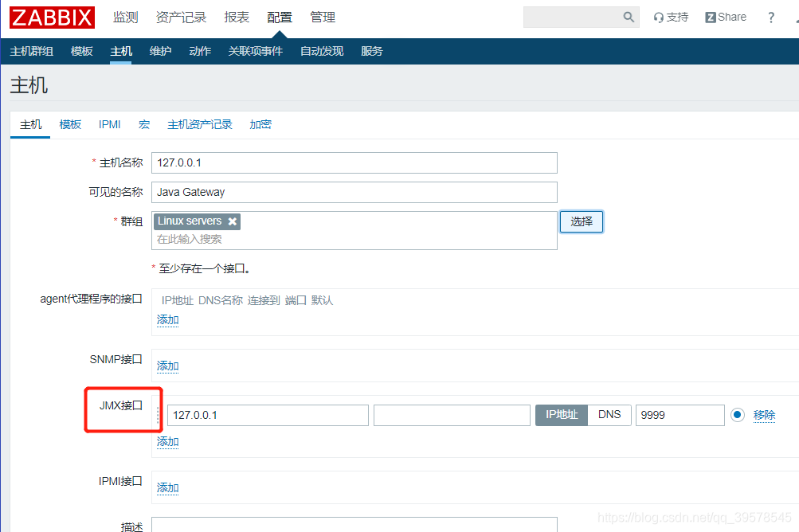
Task: Open the 管理 top menu
Action: [x=323, y=18]
